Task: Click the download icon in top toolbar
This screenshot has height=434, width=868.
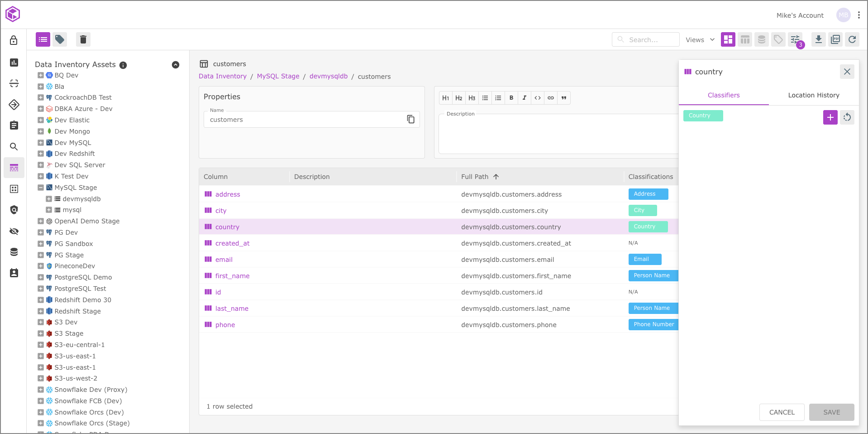Action: (x=818, y=40)
